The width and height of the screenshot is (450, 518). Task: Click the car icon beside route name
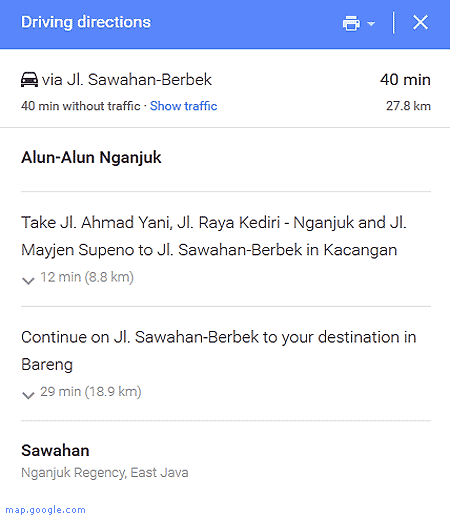coord(29,80)
